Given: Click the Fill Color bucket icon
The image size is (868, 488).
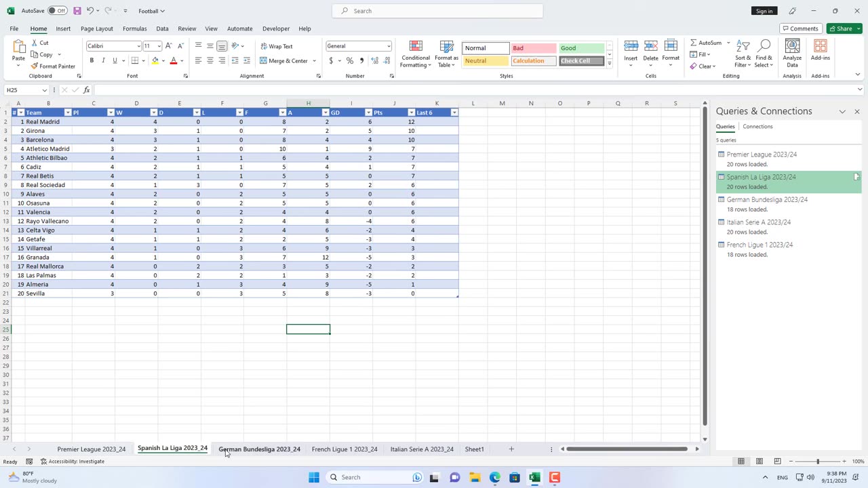Looking at the screenshot, I should (155, 60).
